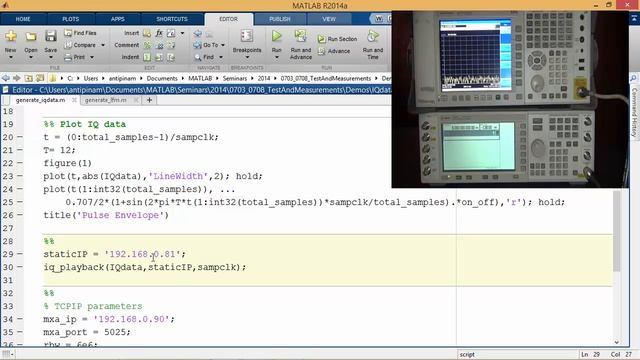Go forward using address bar forward arrow
This screenshot has height=360, width=640.
click(17, 78)
